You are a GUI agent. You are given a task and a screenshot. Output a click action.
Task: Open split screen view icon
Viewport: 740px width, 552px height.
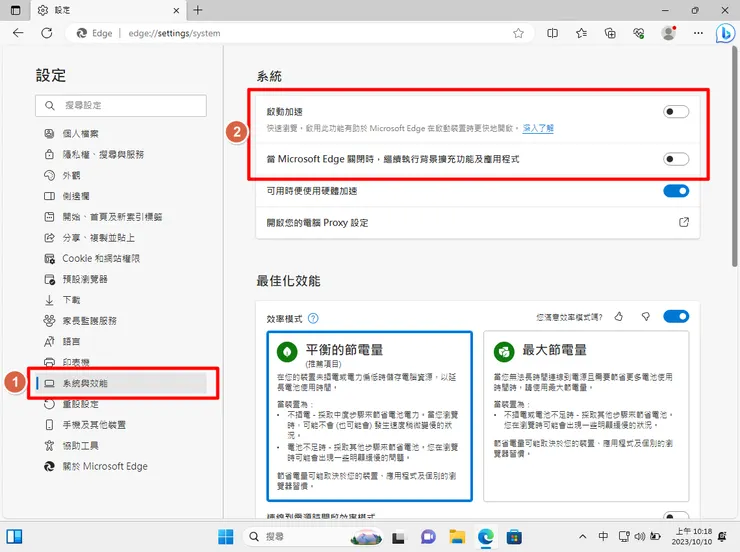[552, 33]
